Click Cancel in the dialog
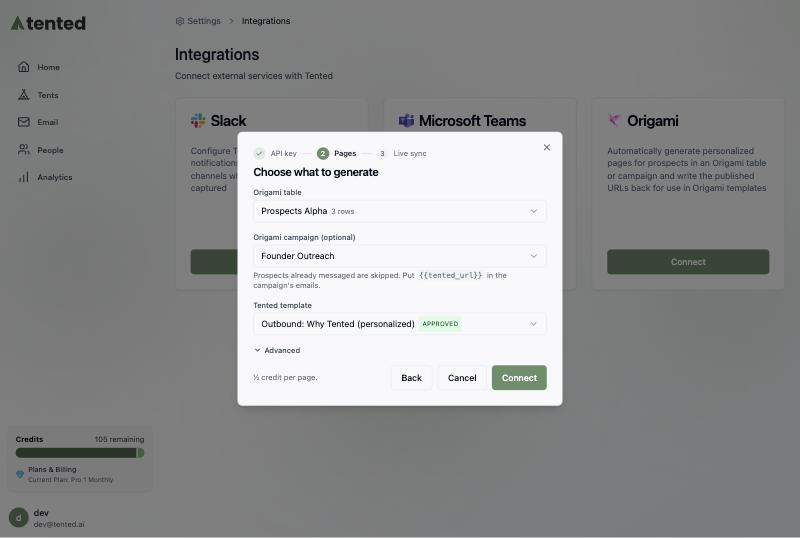The image size is (800, 538). pos(462,378)
